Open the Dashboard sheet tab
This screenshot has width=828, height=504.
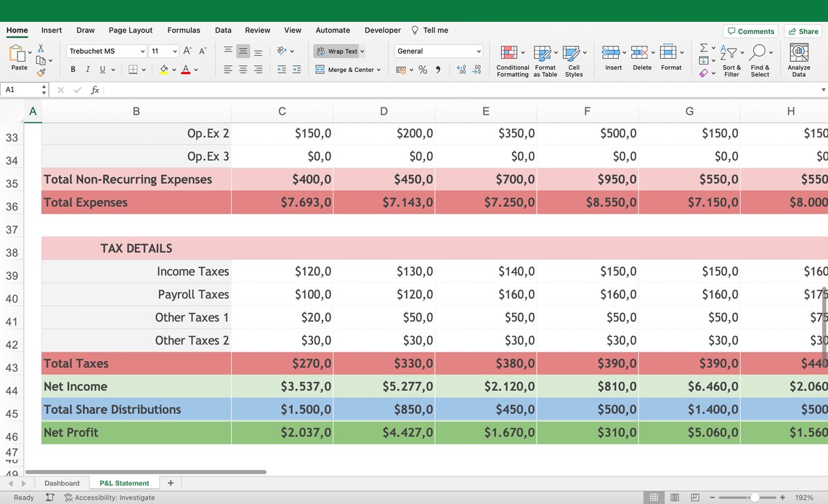(x=62, y=482)
